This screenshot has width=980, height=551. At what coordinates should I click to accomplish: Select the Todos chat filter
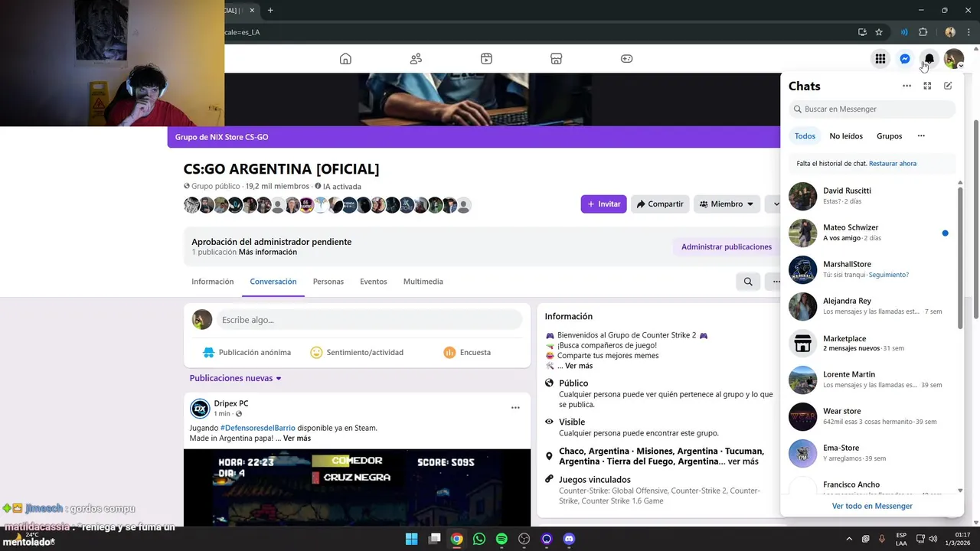pyautogui.click(x=805, y=136)
